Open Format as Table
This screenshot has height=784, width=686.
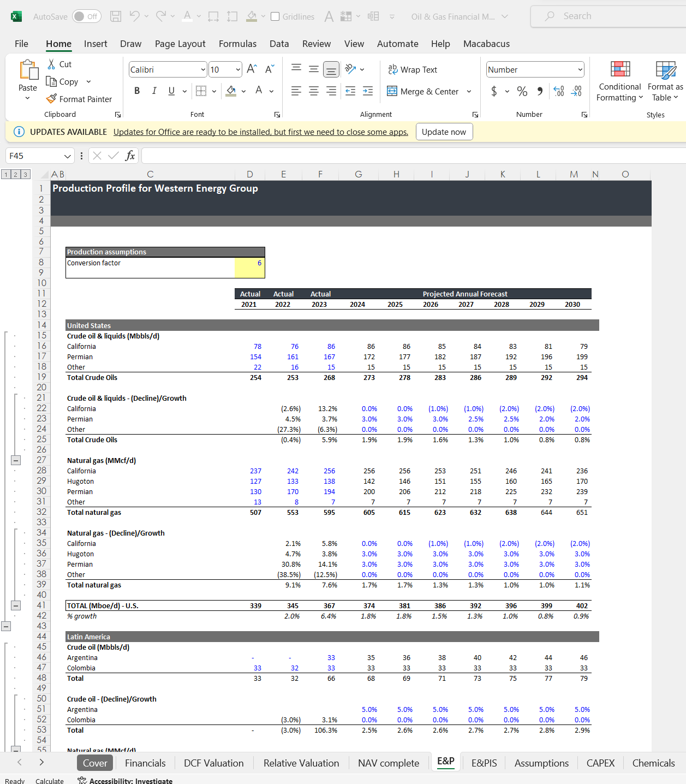point(664,82)
